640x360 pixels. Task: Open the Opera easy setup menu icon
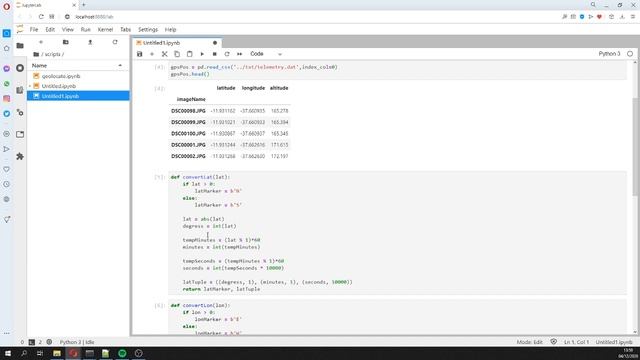633,17
